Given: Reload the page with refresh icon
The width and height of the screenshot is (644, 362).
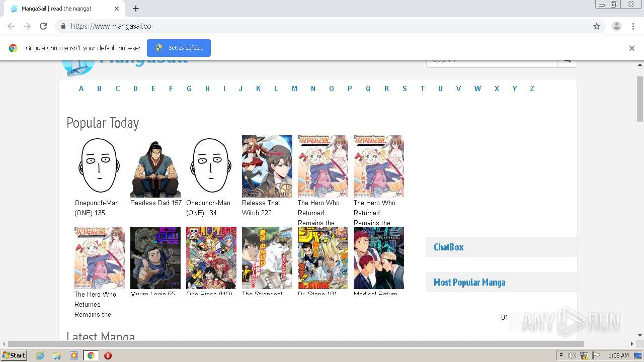Looking at the screenshot, I should 43,26.
